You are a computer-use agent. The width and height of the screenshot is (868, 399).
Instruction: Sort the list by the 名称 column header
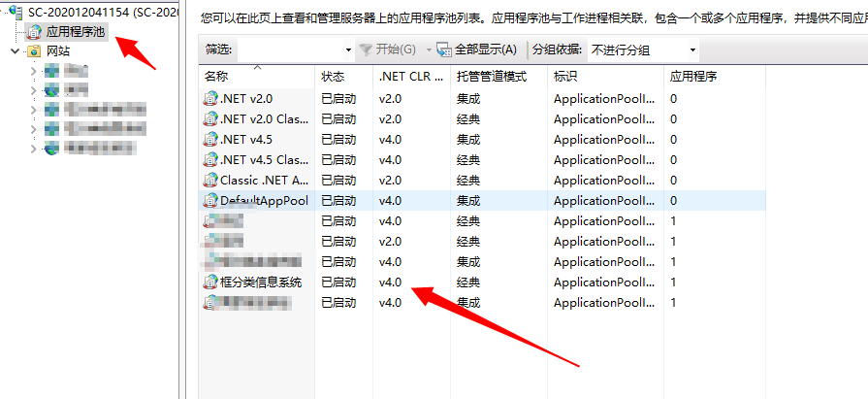click(217, 76)
